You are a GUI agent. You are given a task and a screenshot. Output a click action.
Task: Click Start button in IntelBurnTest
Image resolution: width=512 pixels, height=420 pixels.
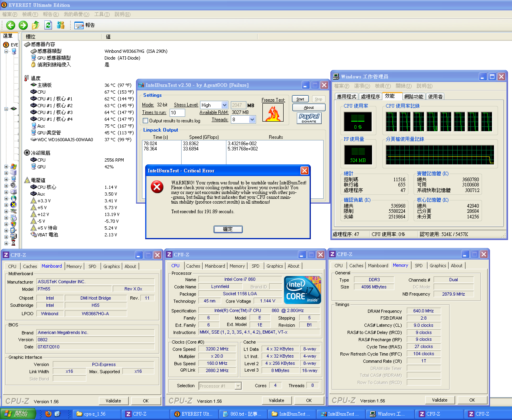click(x=300, y=99)
